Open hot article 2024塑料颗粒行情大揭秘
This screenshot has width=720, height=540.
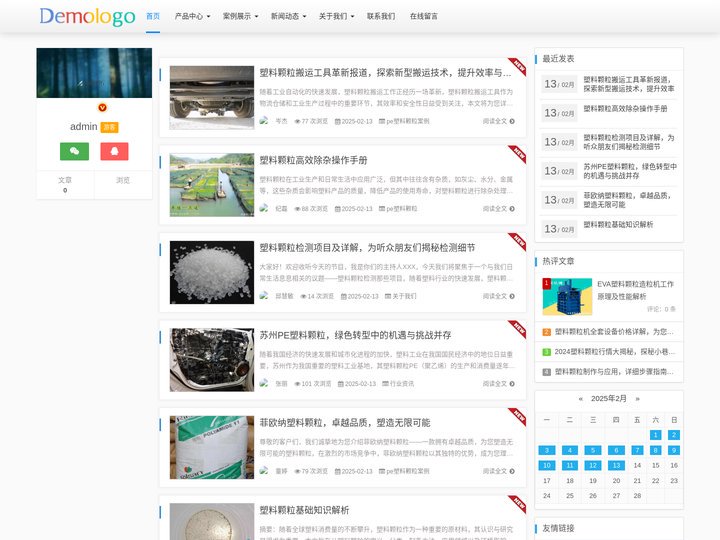point(615,352)
